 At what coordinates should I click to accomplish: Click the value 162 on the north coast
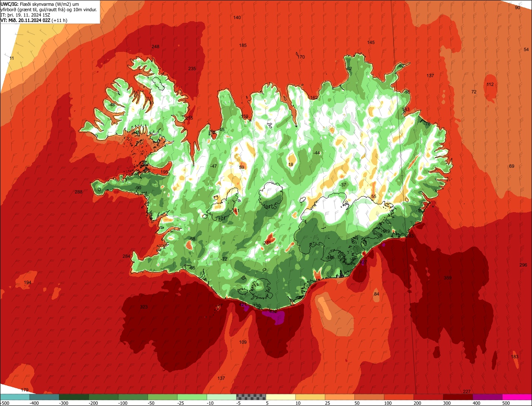[x=314, y=98]
